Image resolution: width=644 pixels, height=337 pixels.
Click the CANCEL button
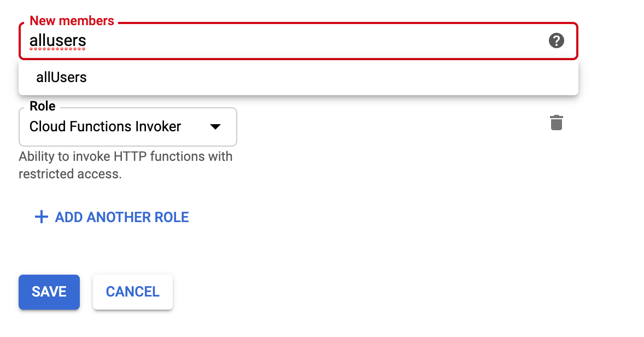[133, 292]
